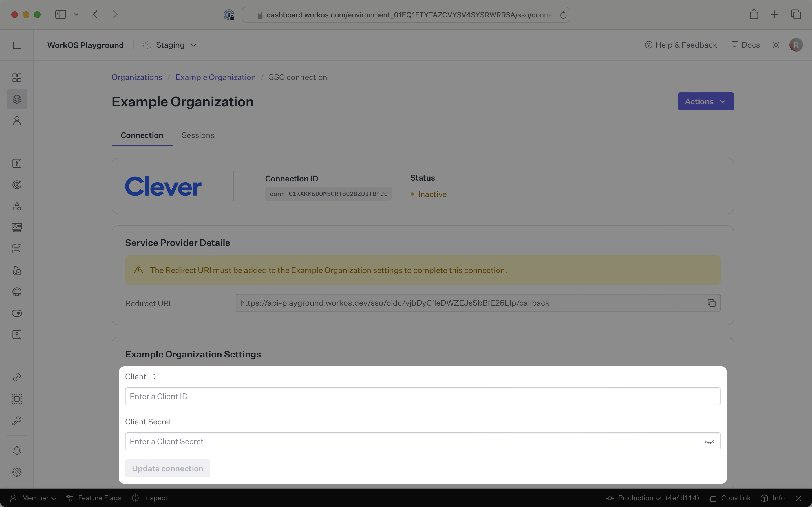Open the Users person icon in sidebar
This screenshot has height=507, width=812.
[x=16, y=120]
